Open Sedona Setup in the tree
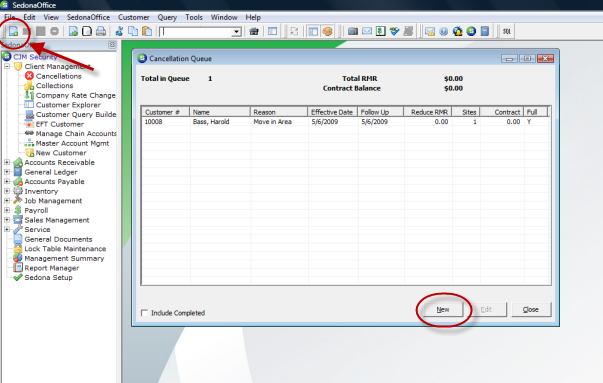The width and height of the screenshot is (603, 383). tap(48, 278)
